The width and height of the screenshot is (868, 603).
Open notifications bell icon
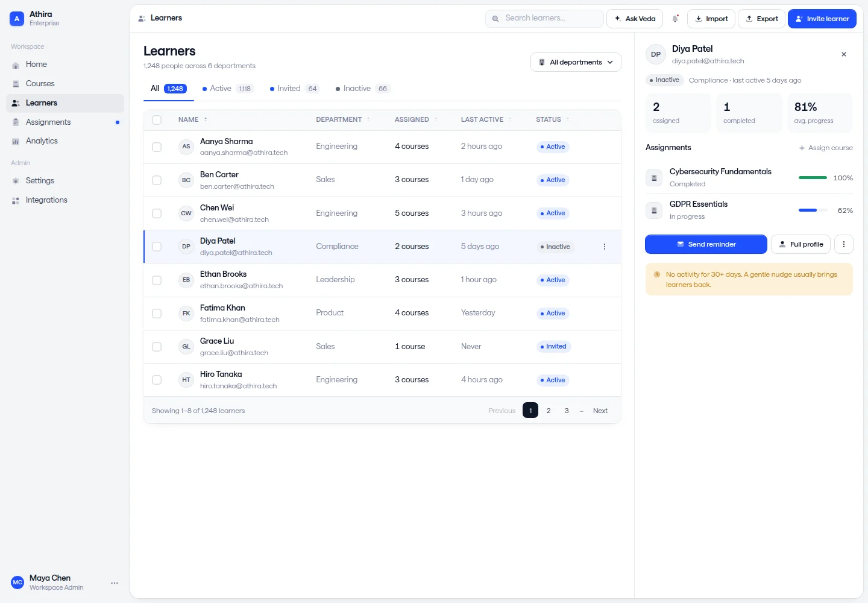[675, 19]
